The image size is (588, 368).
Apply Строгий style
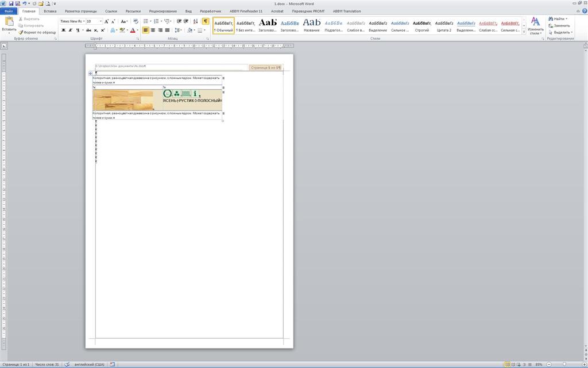(x=422, y=25)
